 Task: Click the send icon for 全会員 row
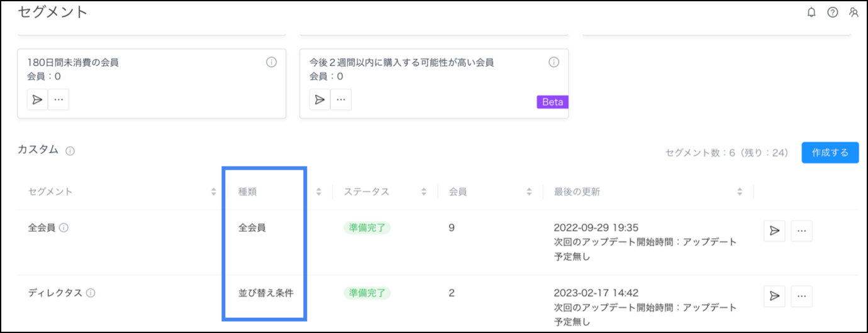[774, 231]
